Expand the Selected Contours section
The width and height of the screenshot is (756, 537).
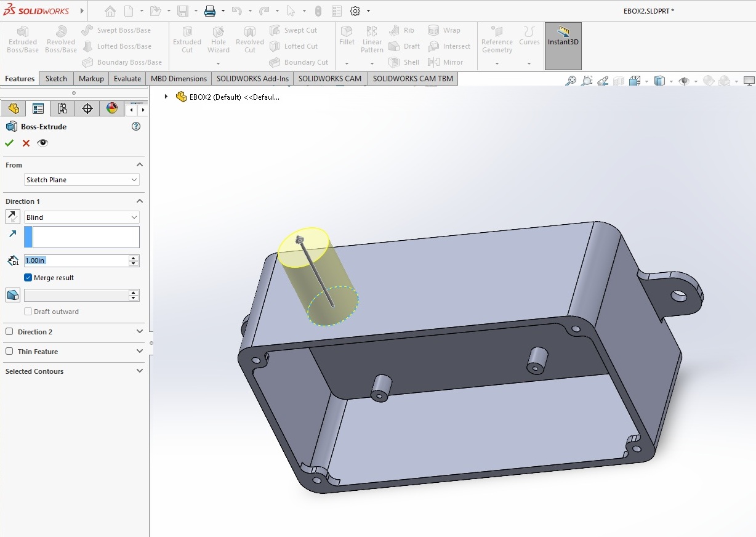(x=139, y=371)
